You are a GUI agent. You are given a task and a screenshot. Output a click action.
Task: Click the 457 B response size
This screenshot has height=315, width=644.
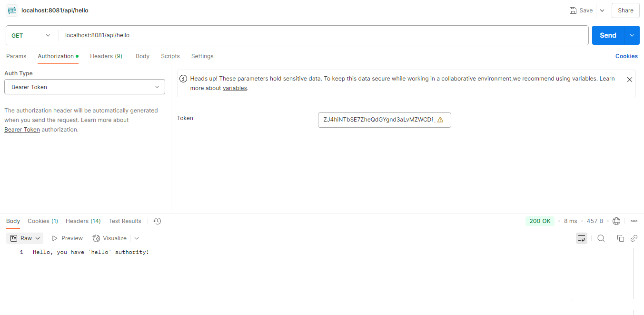tap(595, 221)
